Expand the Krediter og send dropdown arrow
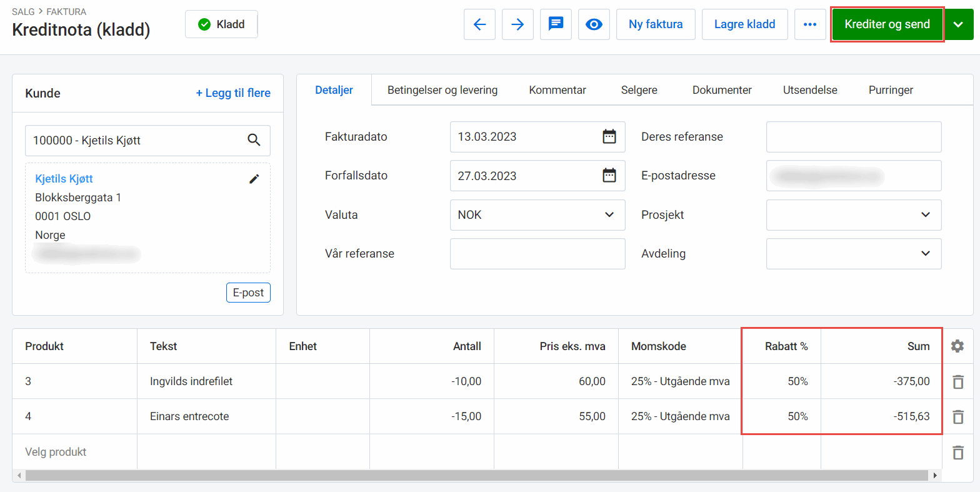Viewport: 980px width, 492px height. (x=959, y=24)
